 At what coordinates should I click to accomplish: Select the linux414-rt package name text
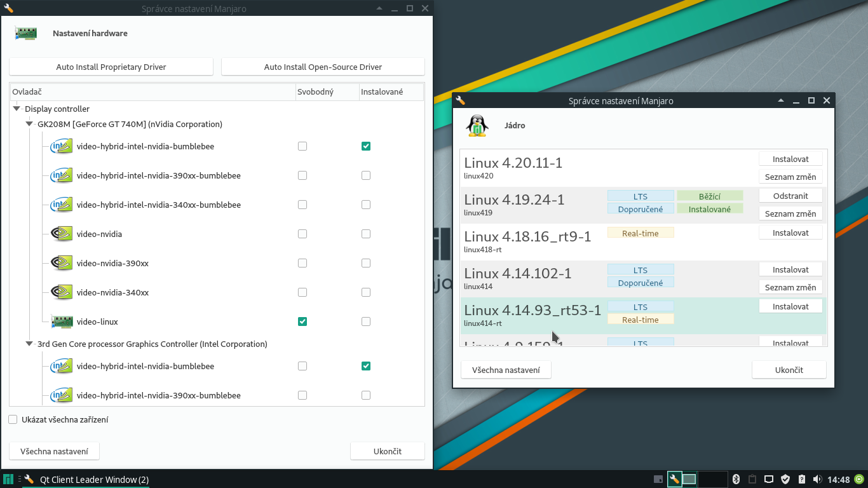483,323
